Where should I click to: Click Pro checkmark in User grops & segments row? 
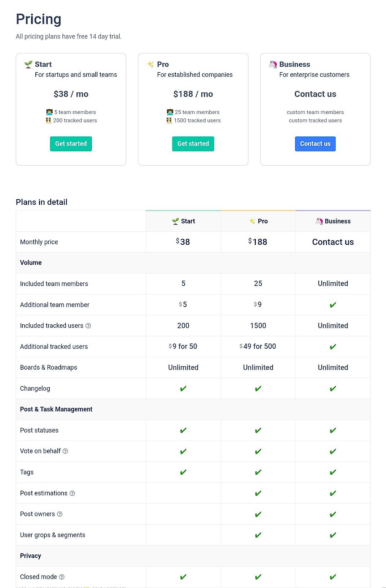pos(258,535)
